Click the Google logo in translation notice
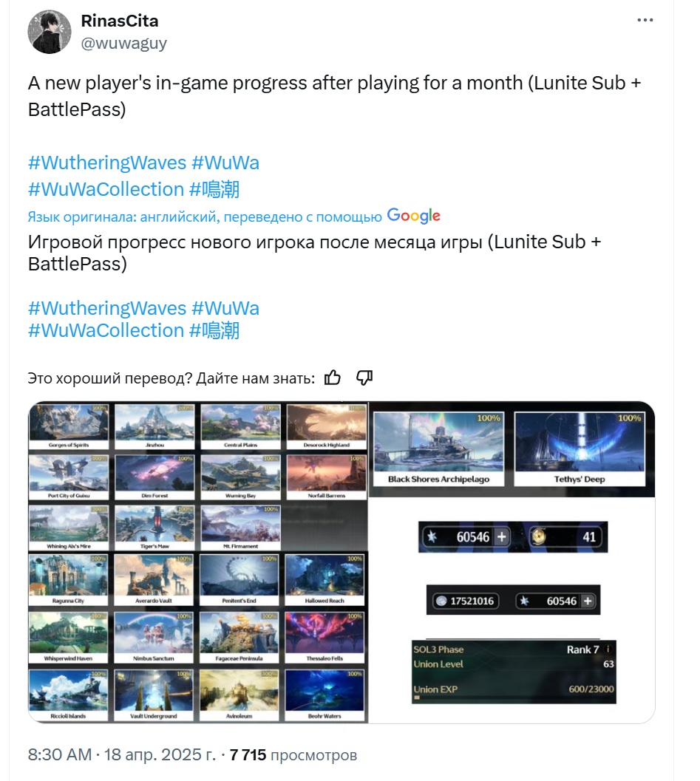 click(413, 216)
